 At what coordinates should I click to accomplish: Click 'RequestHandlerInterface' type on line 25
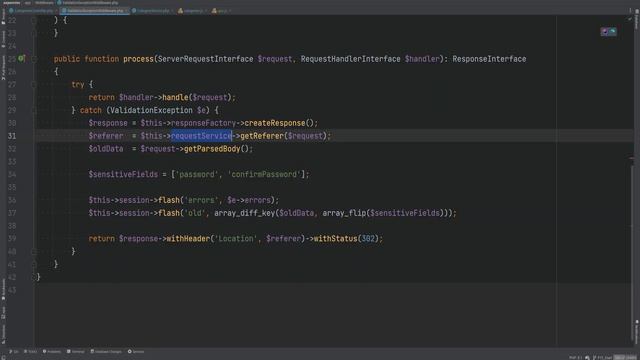tap(351, 59)
